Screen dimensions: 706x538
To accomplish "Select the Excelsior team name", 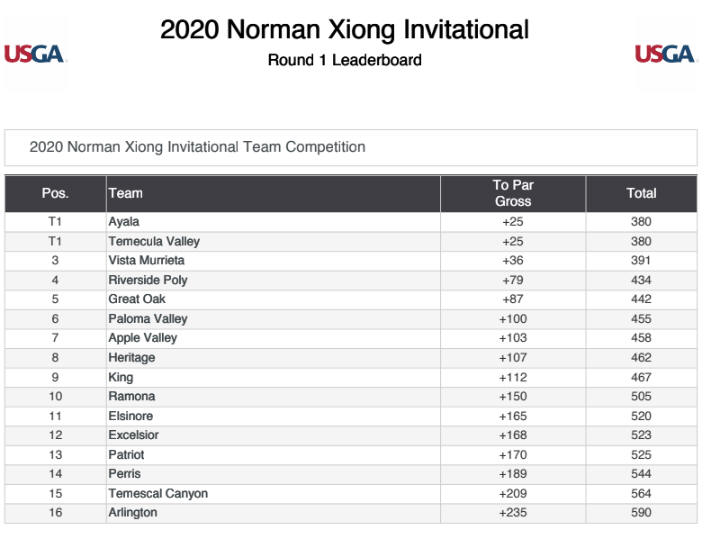I will [x=134, y=435].
